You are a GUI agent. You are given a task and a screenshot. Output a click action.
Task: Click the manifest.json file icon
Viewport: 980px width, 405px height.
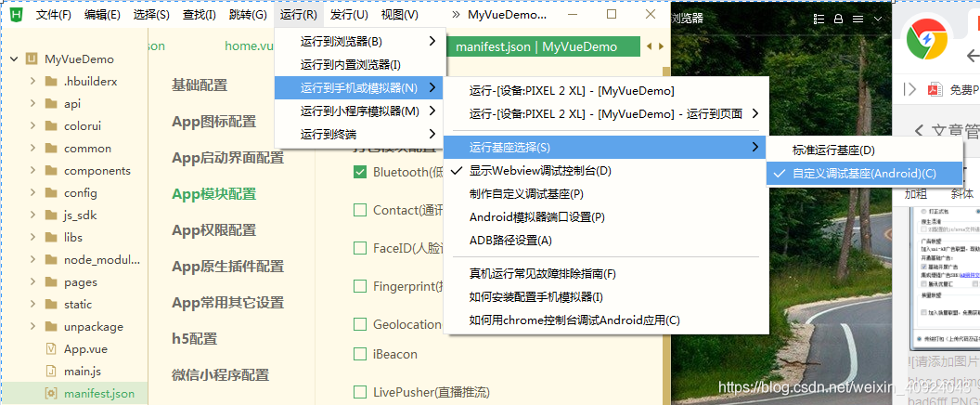pyautogui.click(x=52, y=394)
